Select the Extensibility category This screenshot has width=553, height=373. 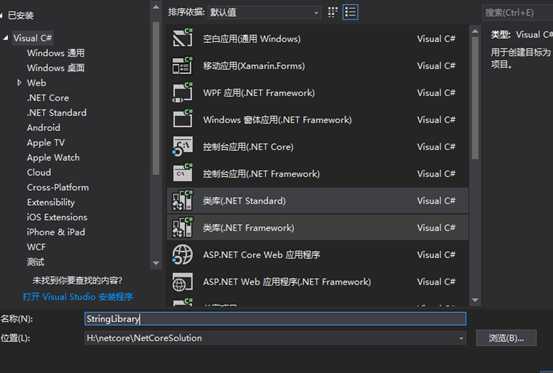pos(51,202)
